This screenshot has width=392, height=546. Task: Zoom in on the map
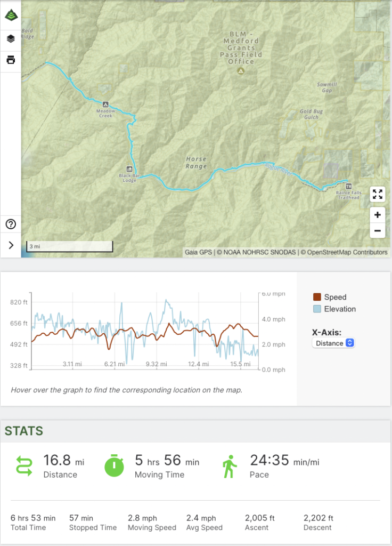378,215
